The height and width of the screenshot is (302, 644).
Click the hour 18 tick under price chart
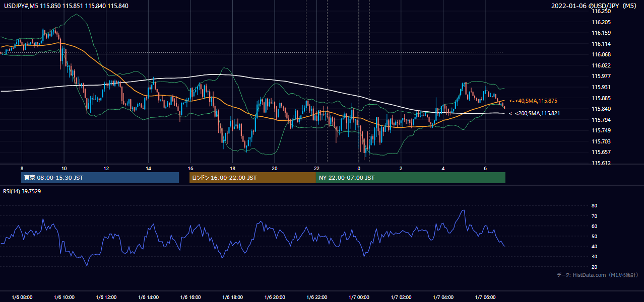coord(232,168)
